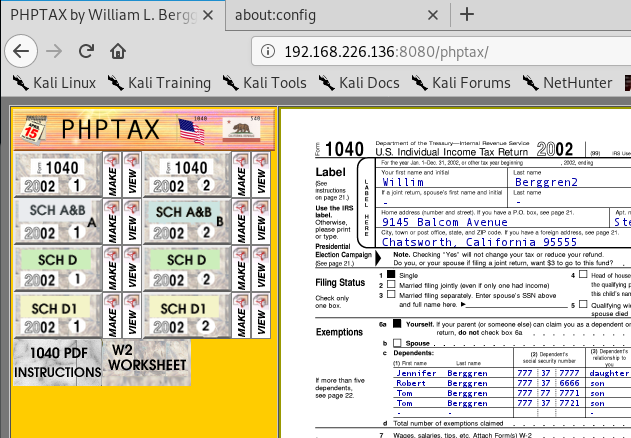Open the Kali Training bookmark
631x438 pixels.
(x=159, y=83)
